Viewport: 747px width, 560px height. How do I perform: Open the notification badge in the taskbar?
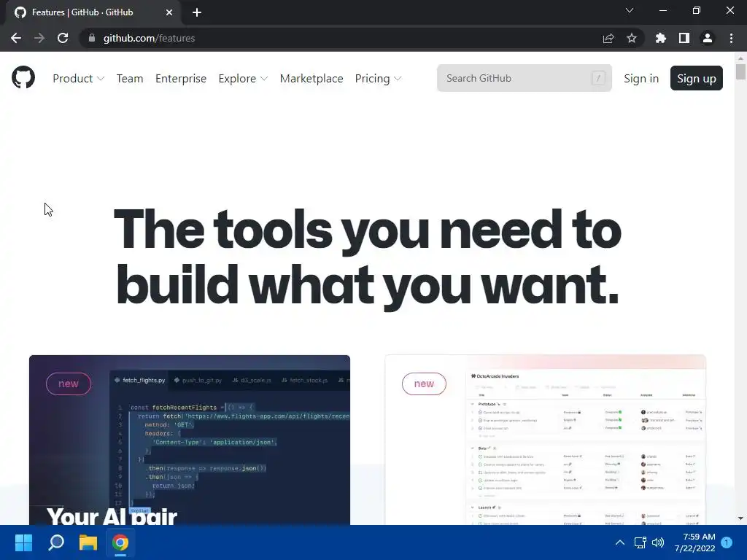click(727, 542)
